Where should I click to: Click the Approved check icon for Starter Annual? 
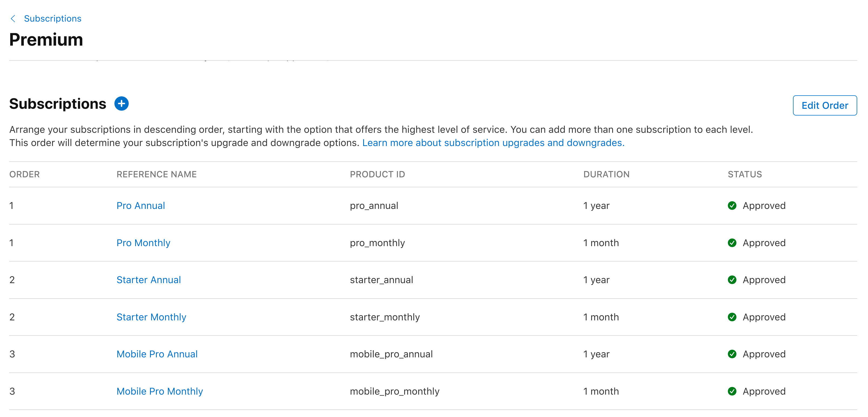[x=732, y=280]
